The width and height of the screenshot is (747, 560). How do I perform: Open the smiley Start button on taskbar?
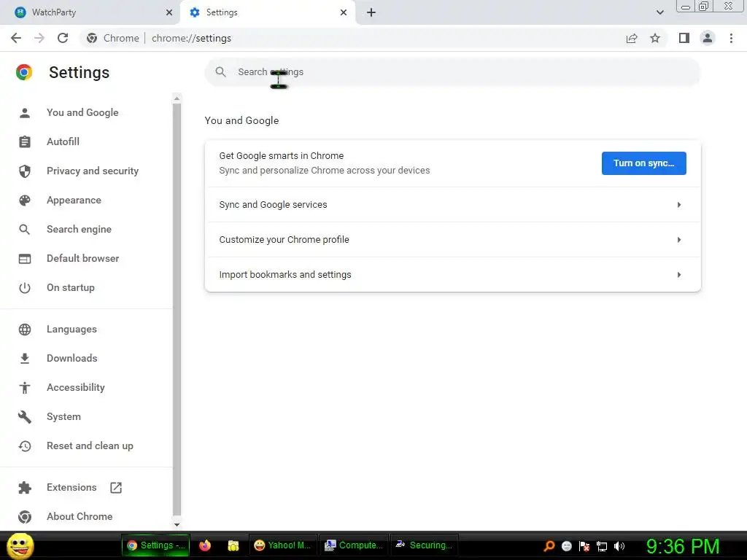pos(20,545)
